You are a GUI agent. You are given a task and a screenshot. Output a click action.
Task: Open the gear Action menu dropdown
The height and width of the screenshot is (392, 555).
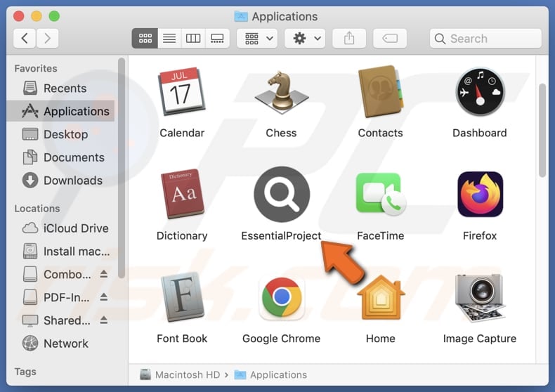coord(305,38)
